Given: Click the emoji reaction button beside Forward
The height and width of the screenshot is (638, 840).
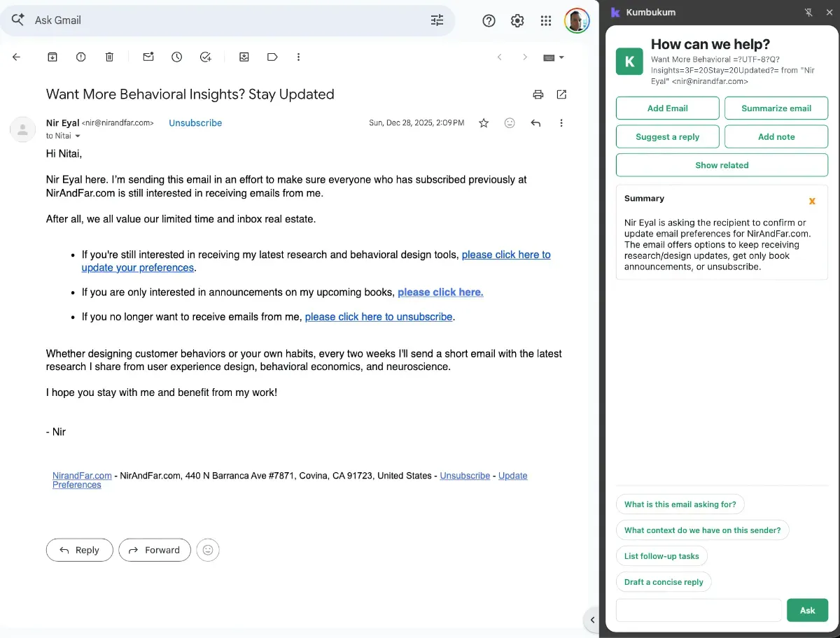Looking at the screenshot, I should pyautogui.click(x=208, y=551).
